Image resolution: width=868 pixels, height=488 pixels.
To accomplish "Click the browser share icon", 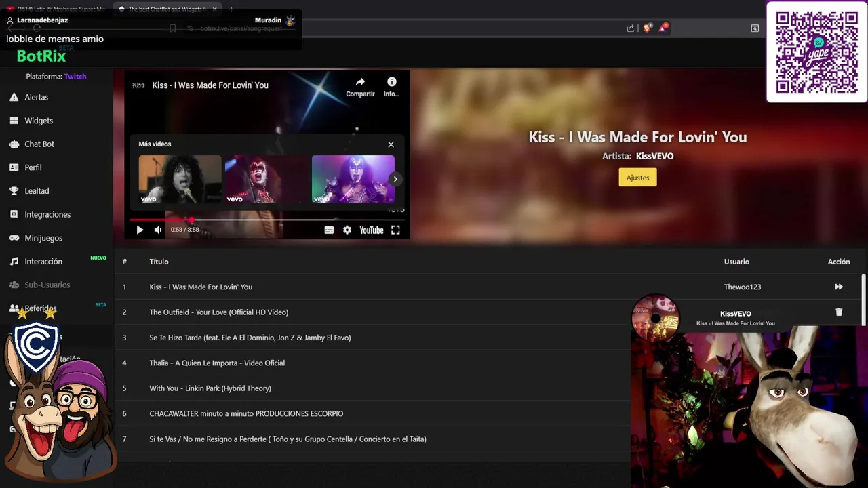I will [x=631, y=28].
